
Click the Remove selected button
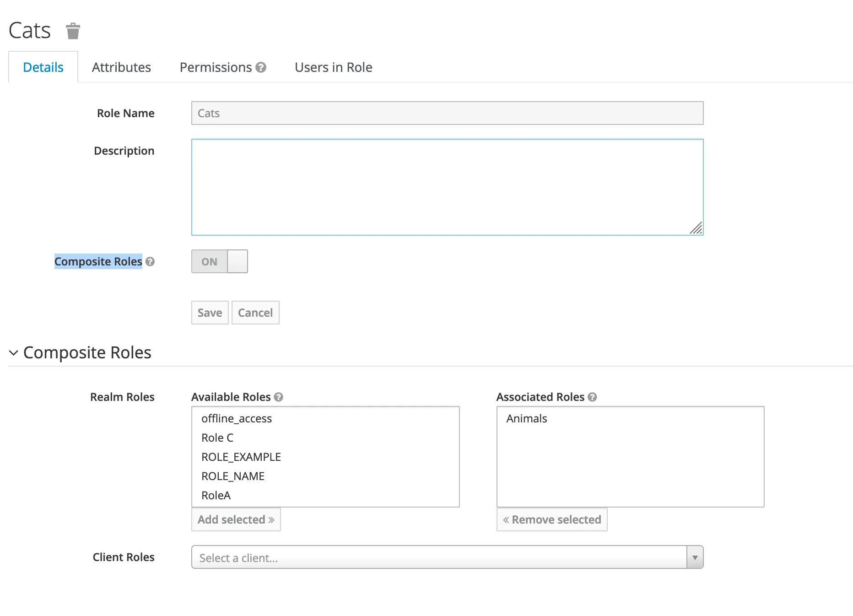[552, 520]
